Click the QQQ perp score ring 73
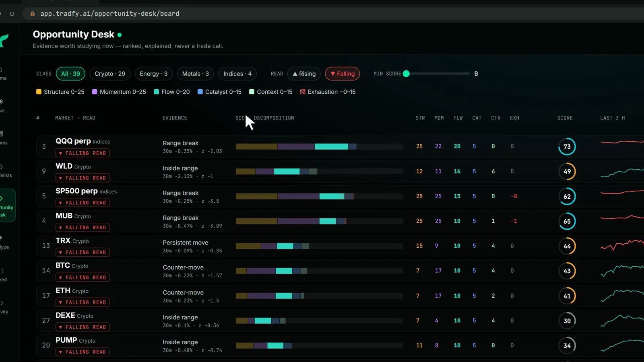644x362 pixels. coord(567,147)
